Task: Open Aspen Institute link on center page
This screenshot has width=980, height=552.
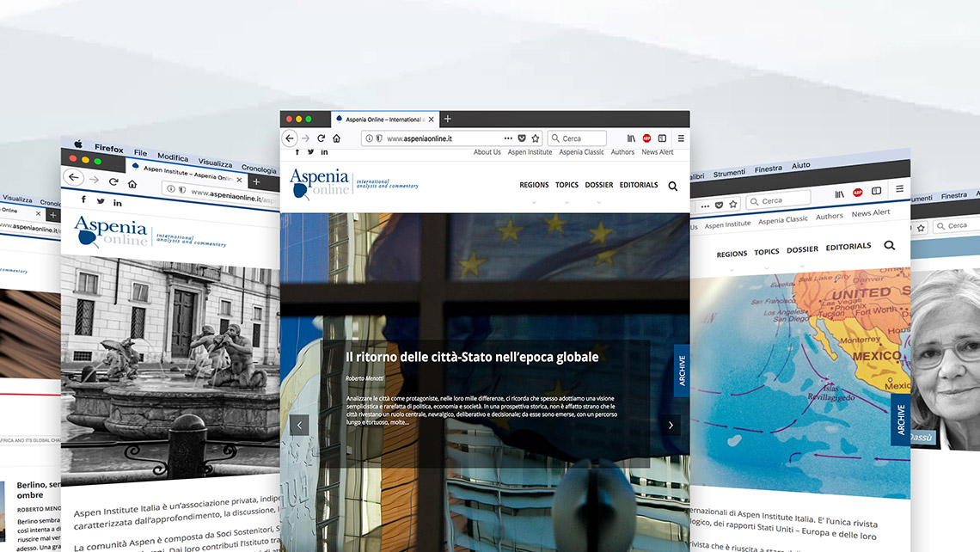Action: (530, 152)
